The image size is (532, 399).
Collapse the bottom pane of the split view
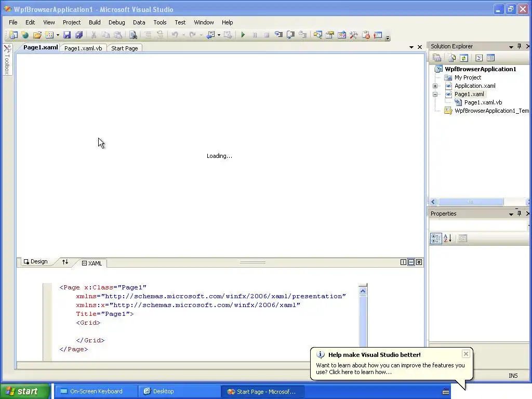tap(419, 262)
